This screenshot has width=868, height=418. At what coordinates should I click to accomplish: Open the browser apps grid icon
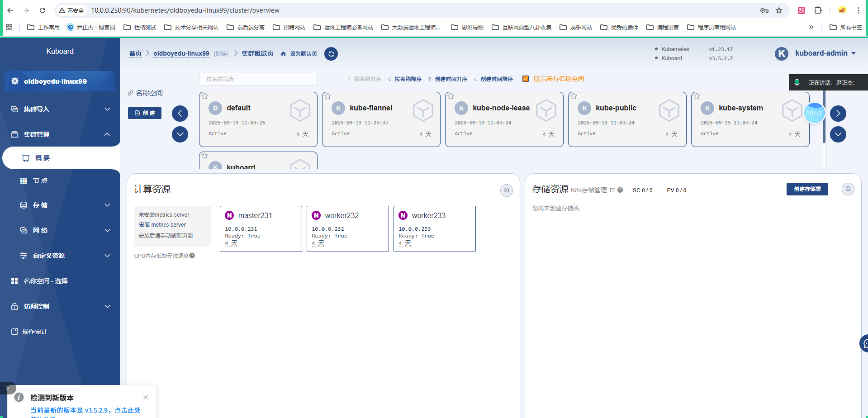pyautogui.click(x=9, y=27)
